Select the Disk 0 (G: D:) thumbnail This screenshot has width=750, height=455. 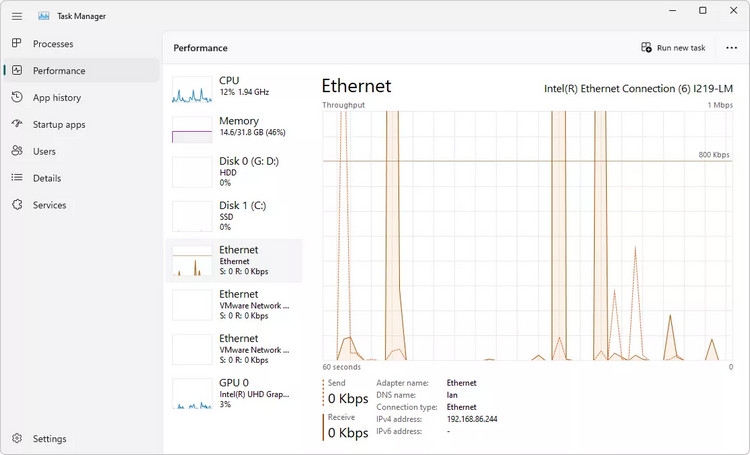tap(192, 172)
